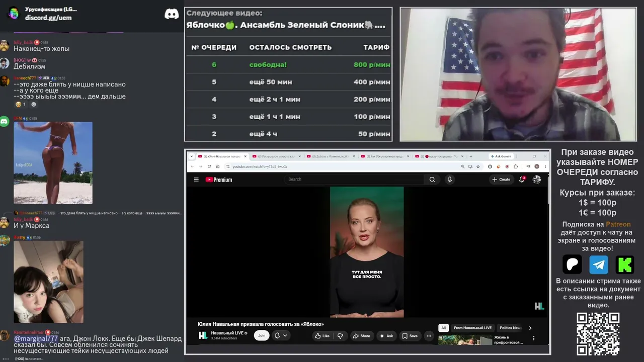Dislike the video with thumbs-down
The image size is (644, 362).
[340, 336]
